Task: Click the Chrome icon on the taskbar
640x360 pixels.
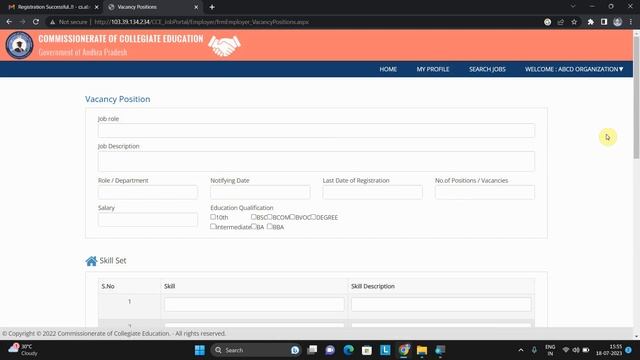Action: (x=404, y=350)
